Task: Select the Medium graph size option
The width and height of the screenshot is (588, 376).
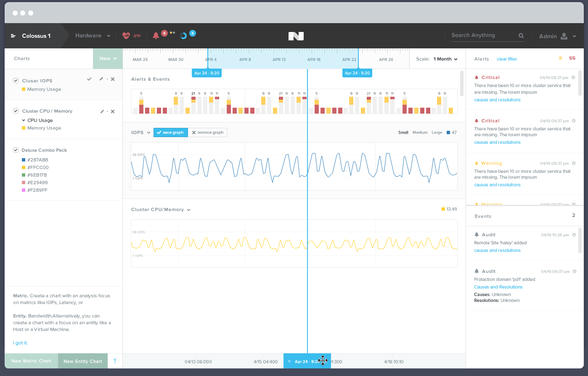Action: coord(420,132)
